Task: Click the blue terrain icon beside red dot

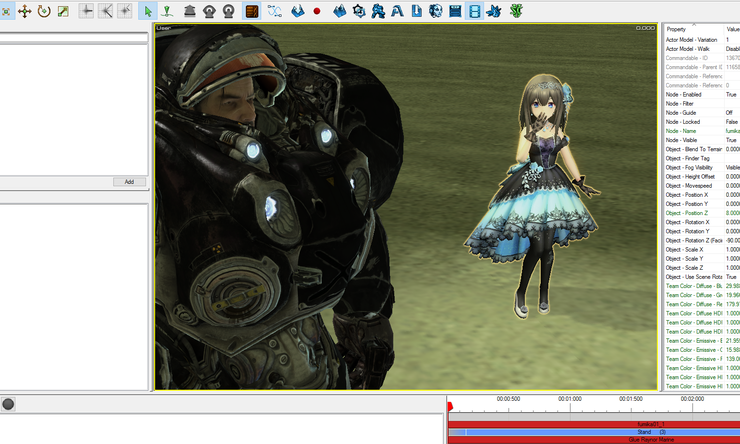Action: coord(297,11)
